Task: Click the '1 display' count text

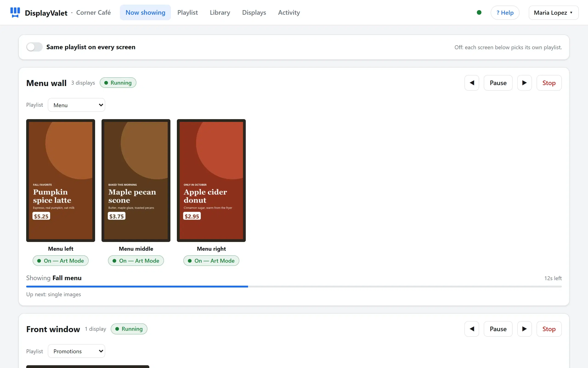Action: 95,329
